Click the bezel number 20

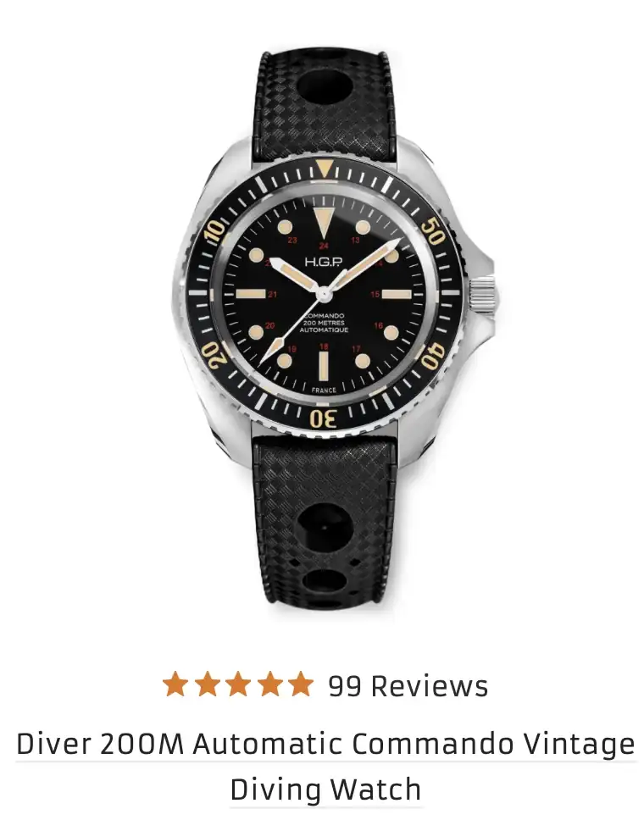(214, 356)
